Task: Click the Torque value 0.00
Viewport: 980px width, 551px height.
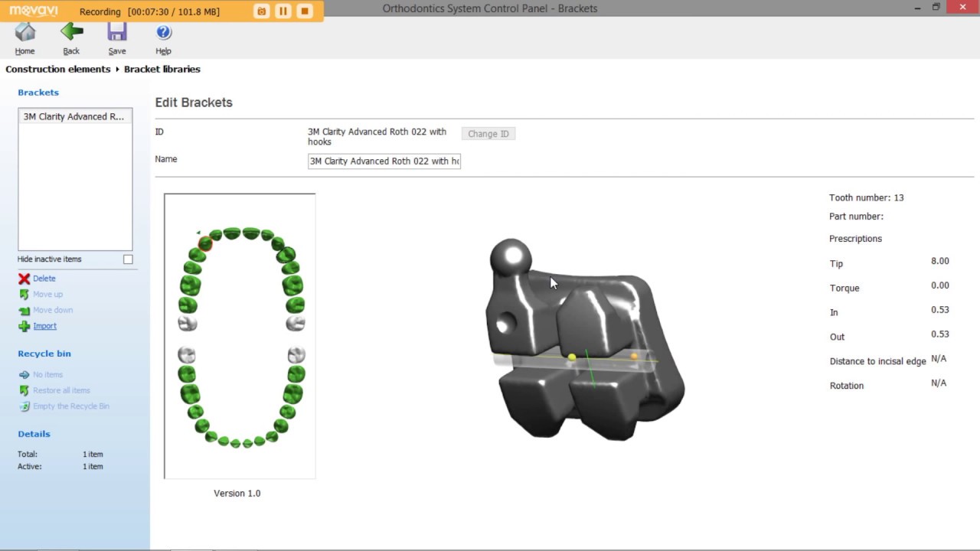Action: 939,285
